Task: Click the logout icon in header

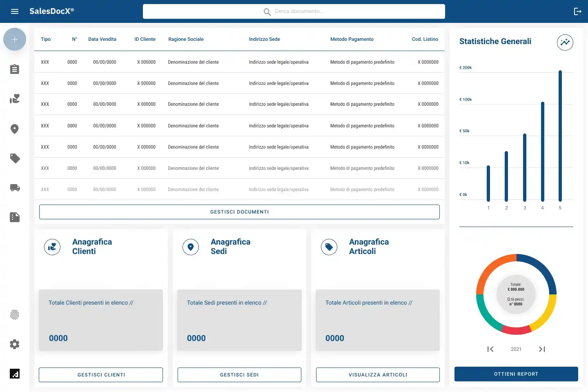Action: point(577,11)
